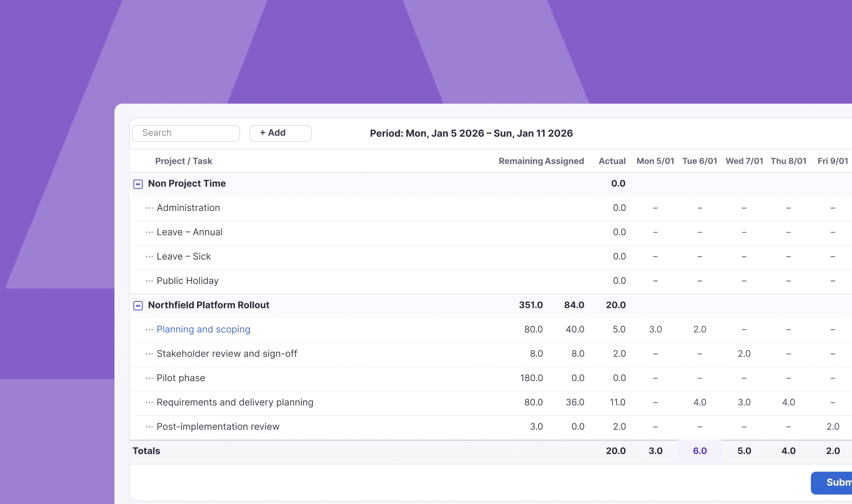Screen dimensions: 852x504
Task: Click Planning and scoping Monday cell 3.0
Action: tap(655, 329)
